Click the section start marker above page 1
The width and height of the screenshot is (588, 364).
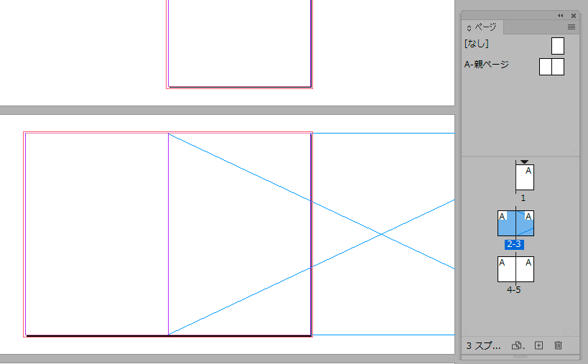[524, 162]
